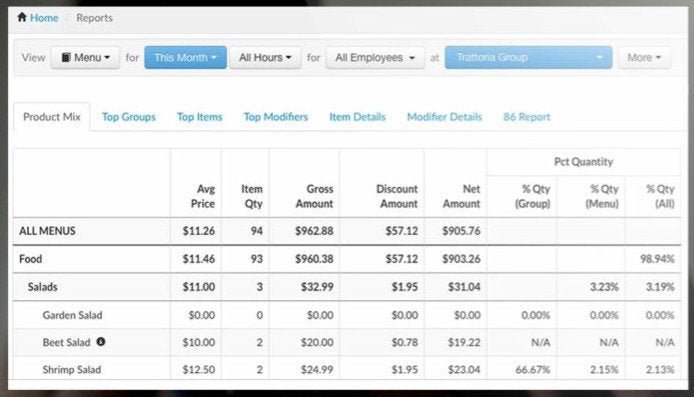This screenshot has width=694, height=397.
Task: Click the Avg Price column header
Action: (203, 196)
